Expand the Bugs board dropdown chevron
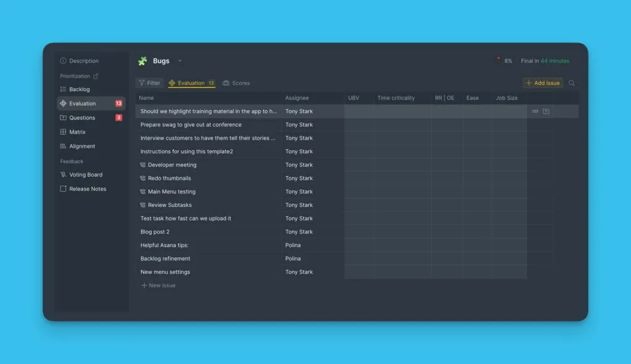The width and height of the screenshot is (631, 364). point(180,61)
